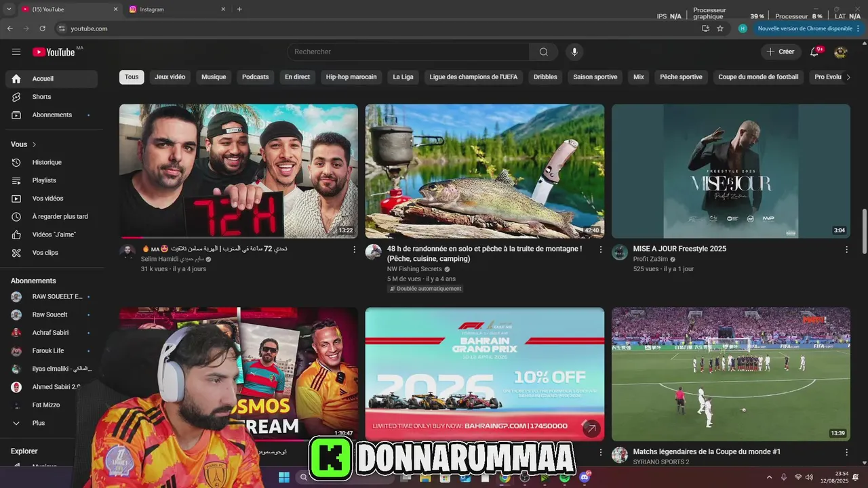Image resolution: width=868 pixels, height=488 pixels.
Task: Open the notifications bell
Action: pyautogui.click(x=815, y=52)
